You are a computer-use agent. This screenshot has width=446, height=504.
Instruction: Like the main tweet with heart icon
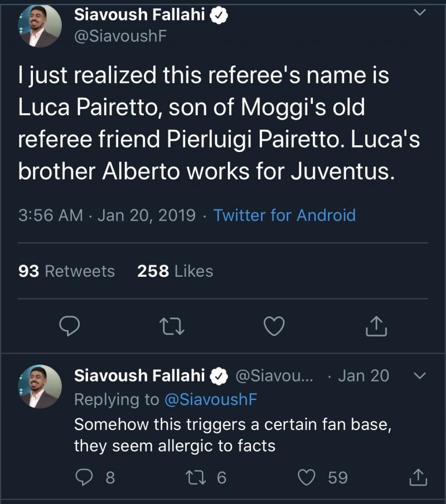point(274,327)
